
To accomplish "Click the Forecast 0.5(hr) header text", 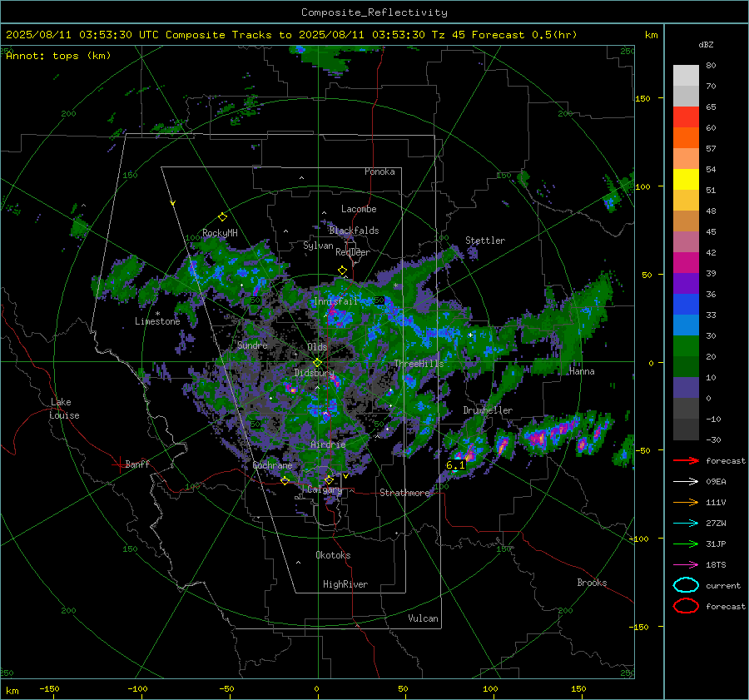I will pos(524,35).
